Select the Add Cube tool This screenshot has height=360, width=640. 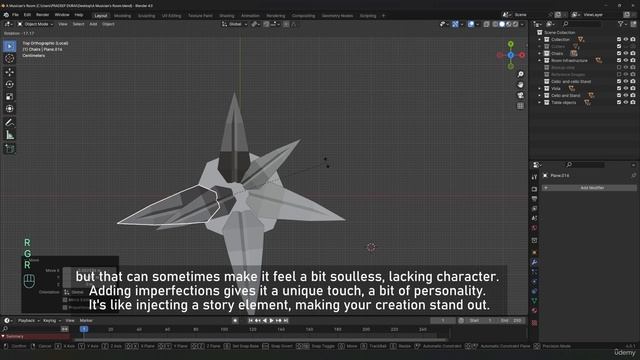(x=9, y=148)
